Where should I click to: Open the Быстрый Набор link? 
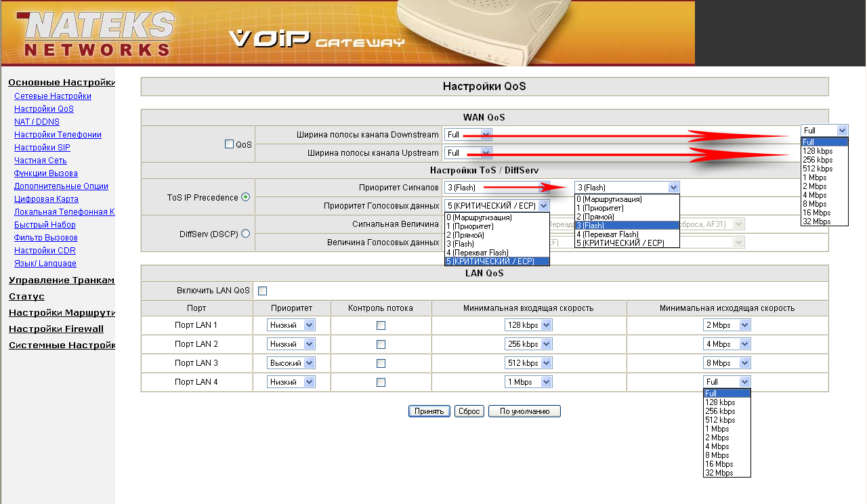tap(45, 225)
